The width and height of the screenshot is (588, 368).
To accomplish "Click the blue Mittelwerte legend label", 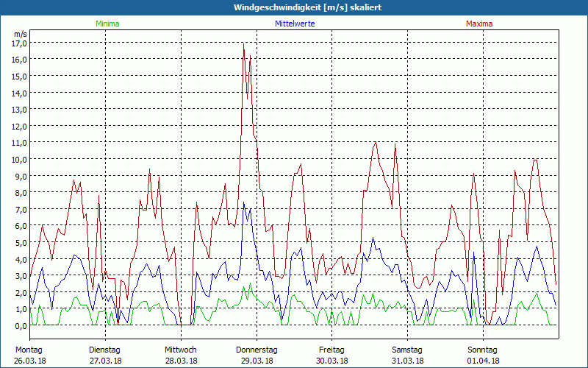I will pyautogui.click(x=295, y=24).
